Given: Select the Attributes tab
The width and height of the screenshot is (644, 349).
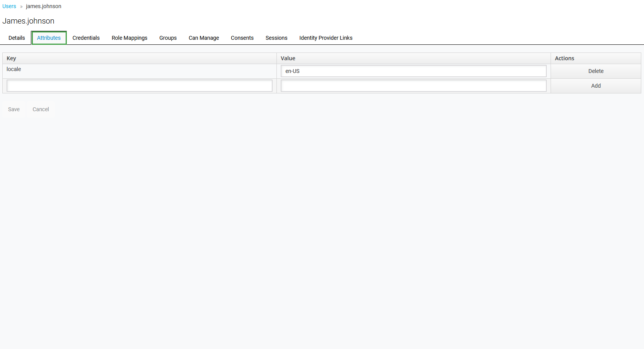Looking at the screenshot, I should point(49,38).
